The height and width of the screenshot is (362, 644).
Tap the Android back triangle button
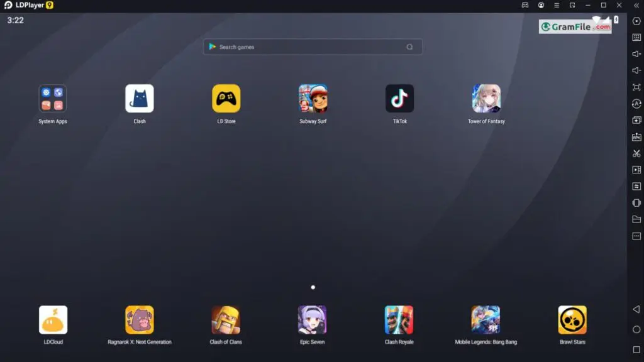(636, 309)
